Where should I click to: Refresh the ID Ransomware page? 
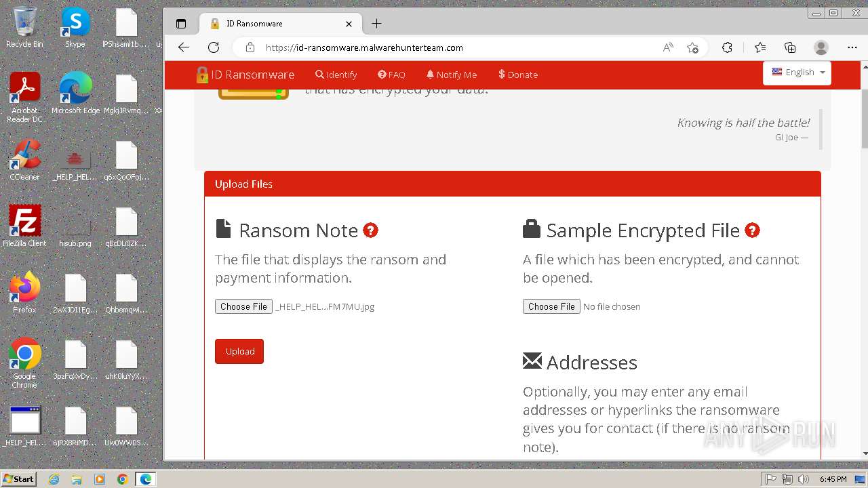click(214, 47)
